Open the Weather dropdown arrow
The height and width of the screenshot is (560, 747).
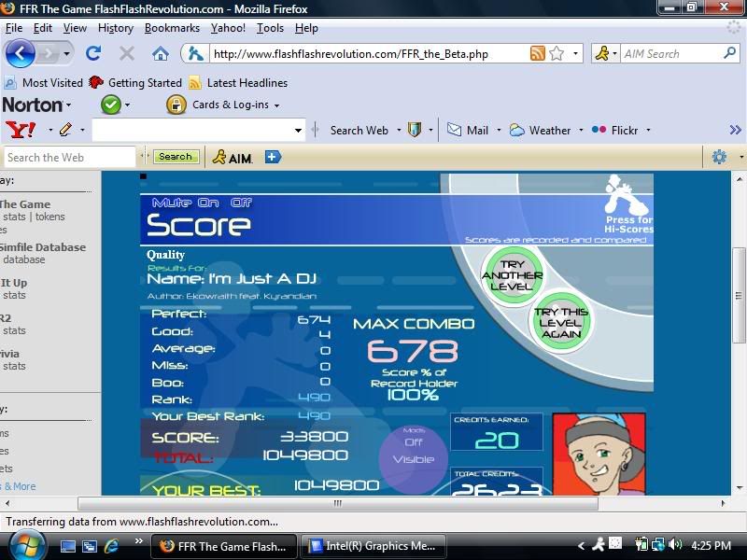pos(581,131)
